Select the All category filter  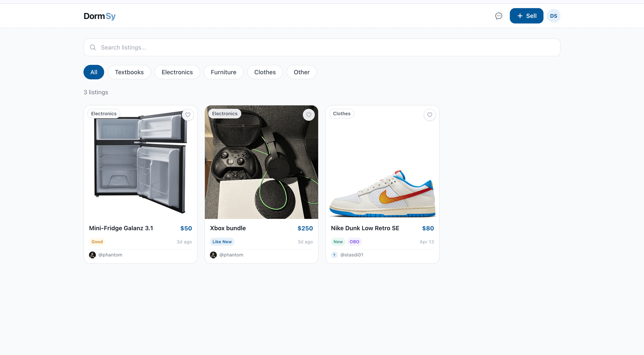pos(94,72)
